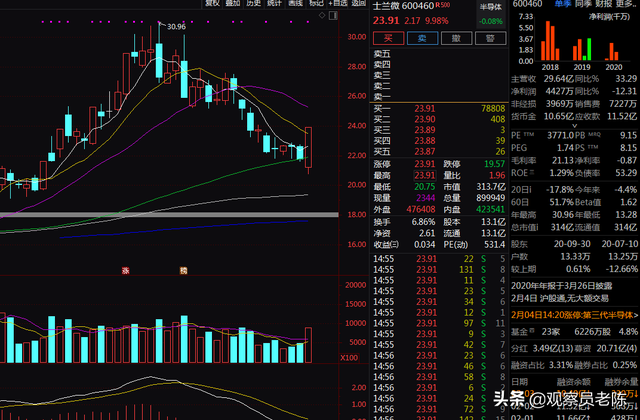Screen dimensions: 640x420
Task: Click the 内盘 value 423541
Action: tap(491, 210)
